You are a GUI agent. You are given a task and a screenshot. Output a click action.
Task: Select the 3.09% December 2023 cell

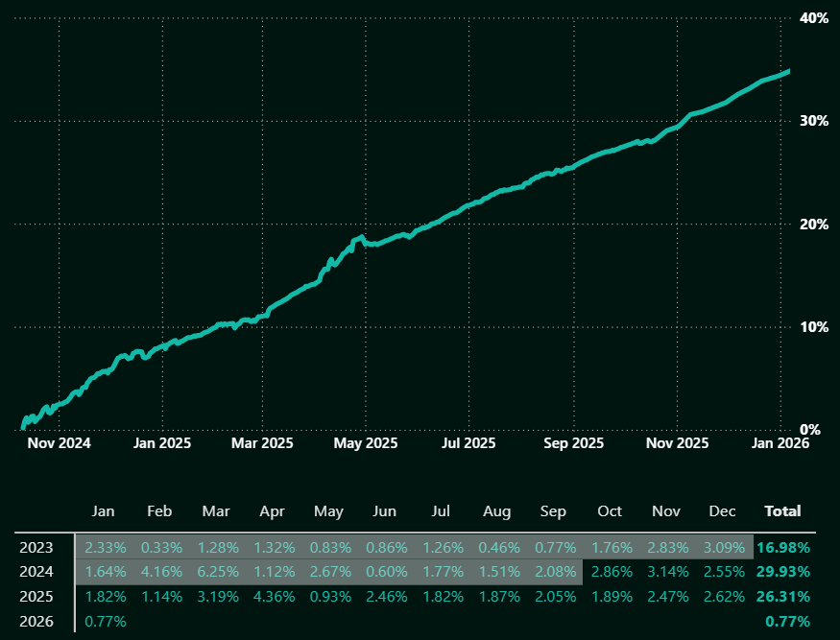(x=722, y=548)
